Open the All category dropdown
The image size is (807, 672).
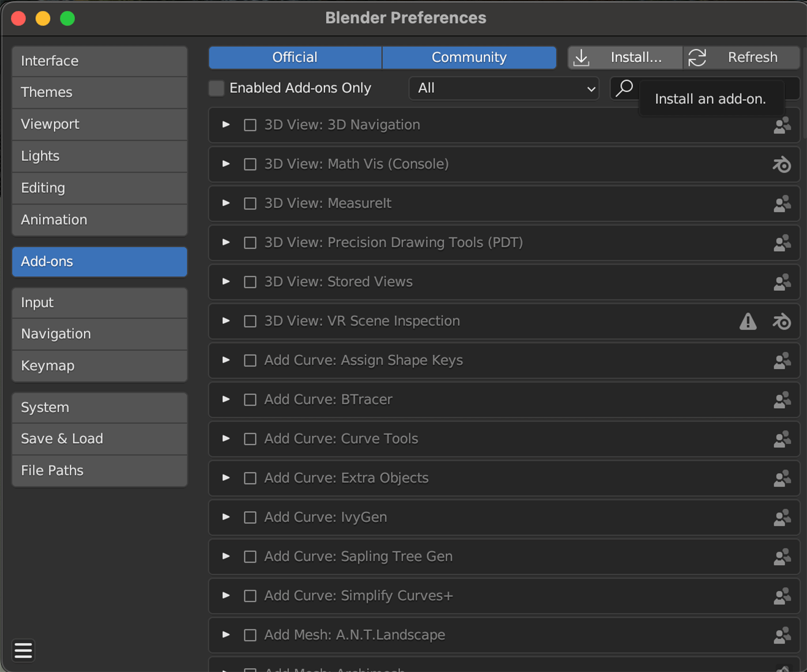coord(503,88)
